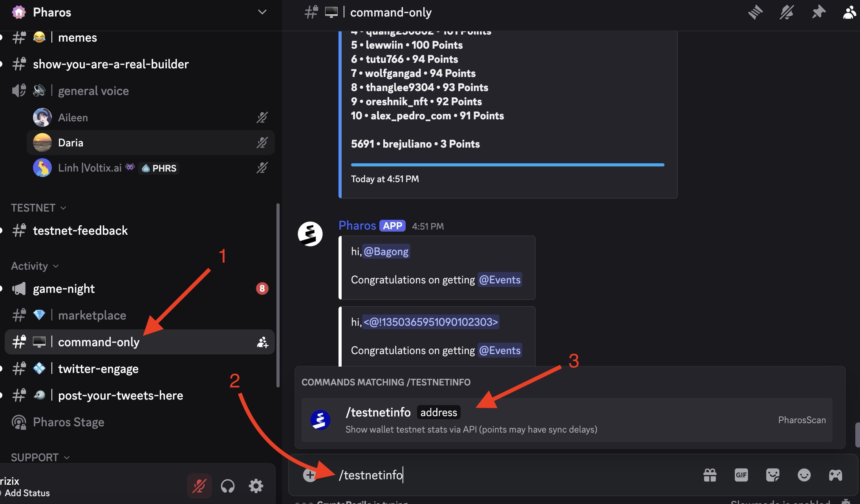The width and height of the screenshot is (860, 504).
Task: Click Aileen's avatar in voice channel
Action: coord(42,117)
